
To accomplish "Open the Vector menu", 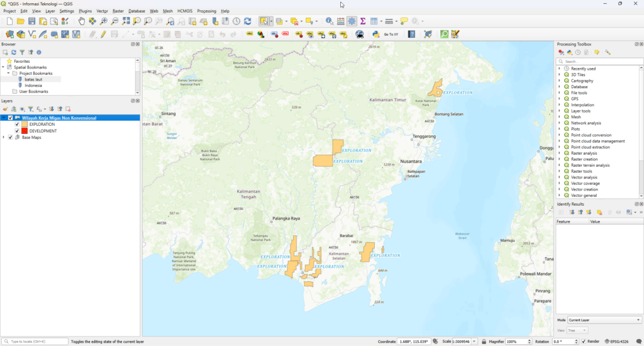I will click(102, 11).
